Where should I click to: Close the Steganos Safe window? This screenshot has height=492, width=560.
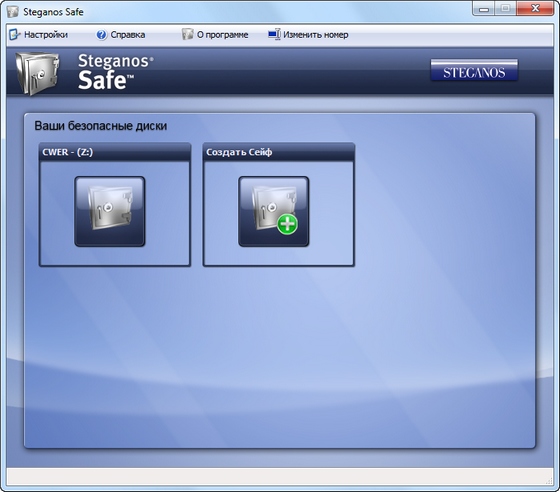coord(535,9)
